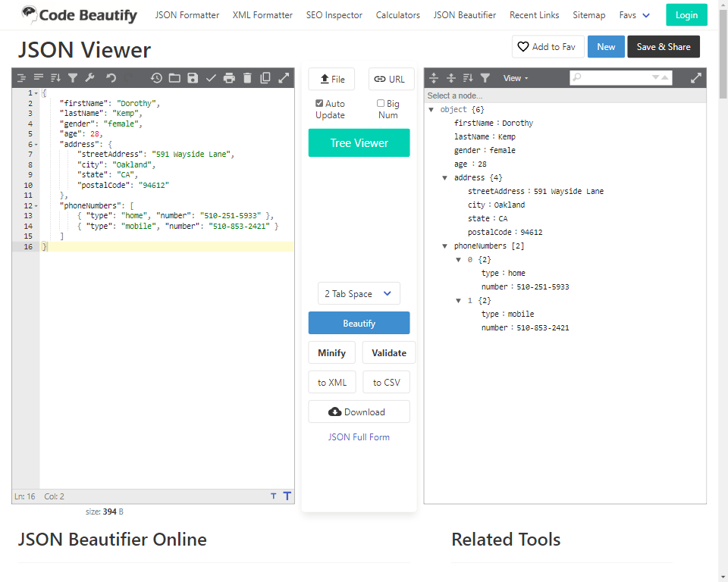
Task: Open the sample JSON via history icon
Action: [156, 77]
